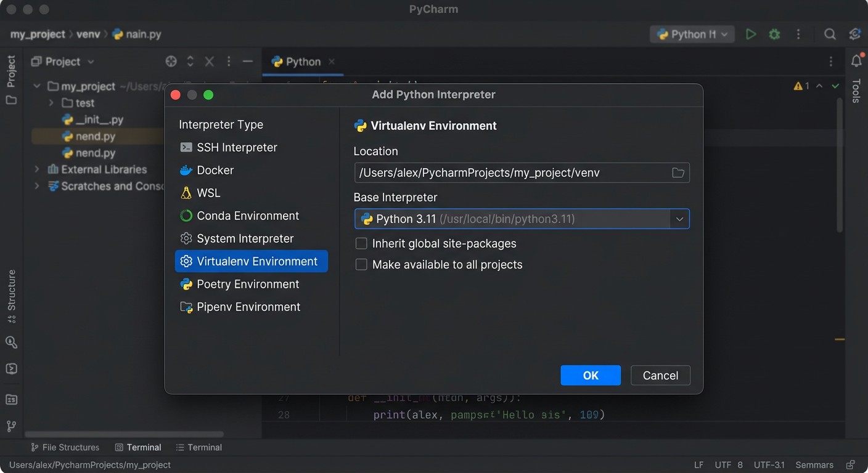Click the square icon above the Git icon
The height and width of the screenshot is (473, 868).
coord(11,400)
